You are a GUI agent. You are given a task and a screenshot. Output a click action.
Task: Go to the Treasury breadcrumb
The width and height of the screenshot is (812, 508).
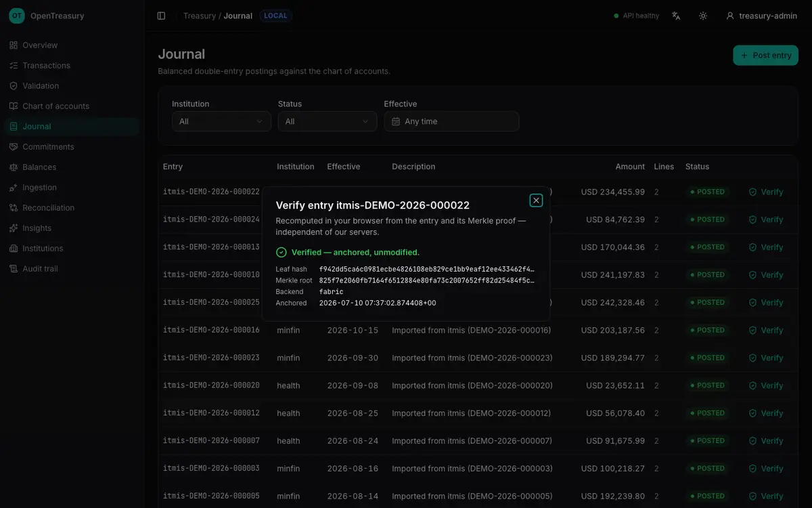point(200,16)
